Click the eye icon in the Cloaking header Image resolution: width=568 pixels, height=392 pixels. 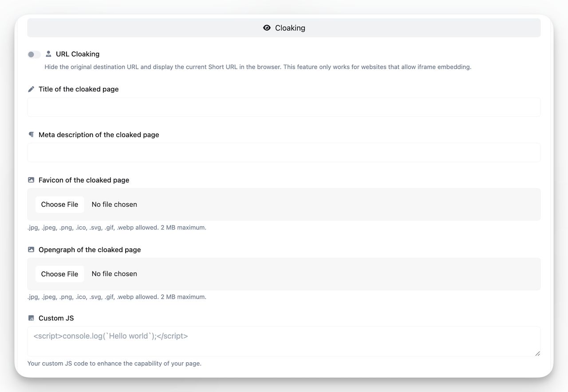[x=267, y=28]
